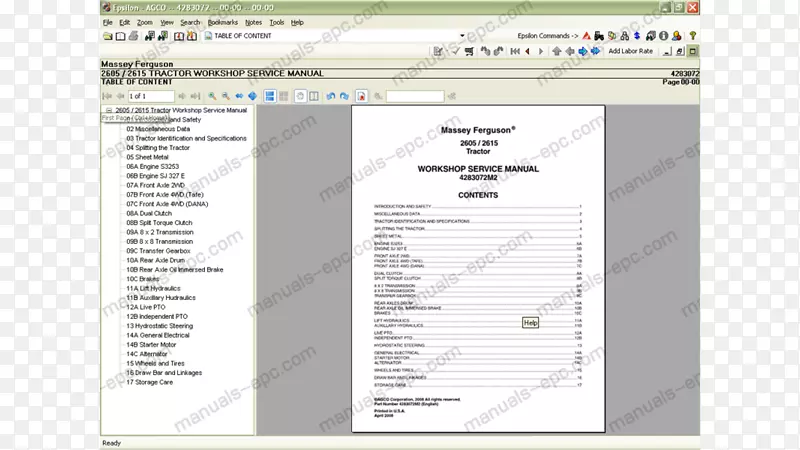The image size is (800, 450).
Task: Click the rotate counterclockwise icon
Action: click(330, 96)
